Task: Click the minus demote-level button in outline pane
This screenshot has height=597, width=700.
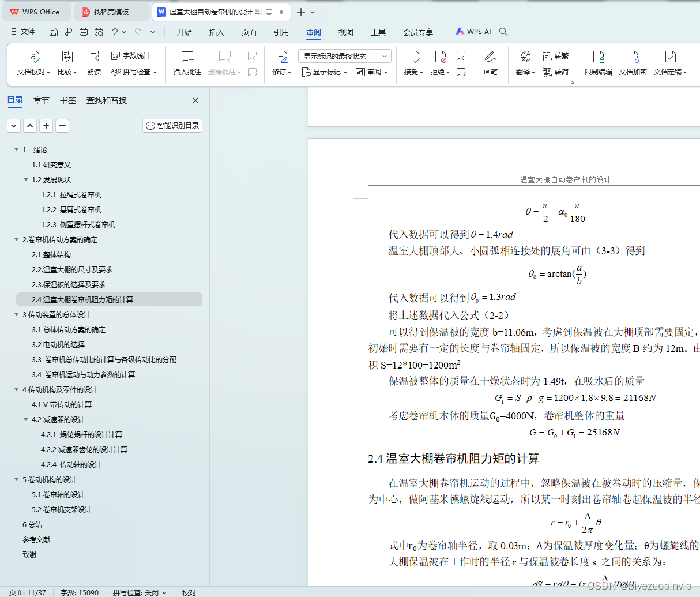Action: click(x=62, y=126)
